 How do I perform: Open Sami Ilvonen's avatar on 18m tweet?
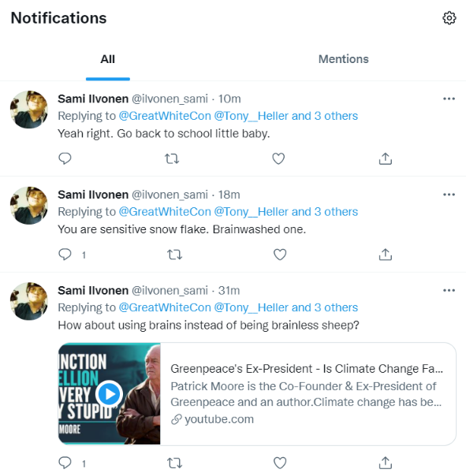[29, 205]
